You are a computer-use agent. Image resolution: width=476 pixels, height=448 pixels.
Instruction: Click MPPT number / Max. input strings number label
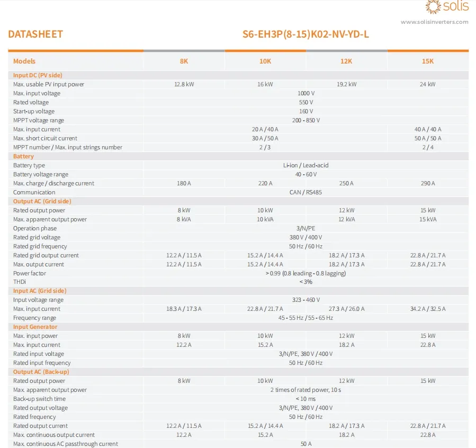click(68, 147)
